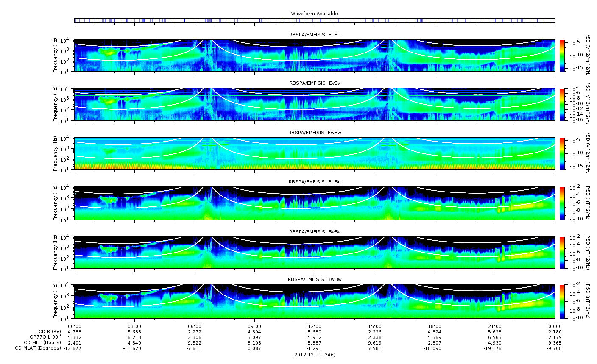The width and height of the screenshot is (597, 364).
Task: Click the RBSPA/EMFISIS BvBv title text
Action: tap(315, 232)
